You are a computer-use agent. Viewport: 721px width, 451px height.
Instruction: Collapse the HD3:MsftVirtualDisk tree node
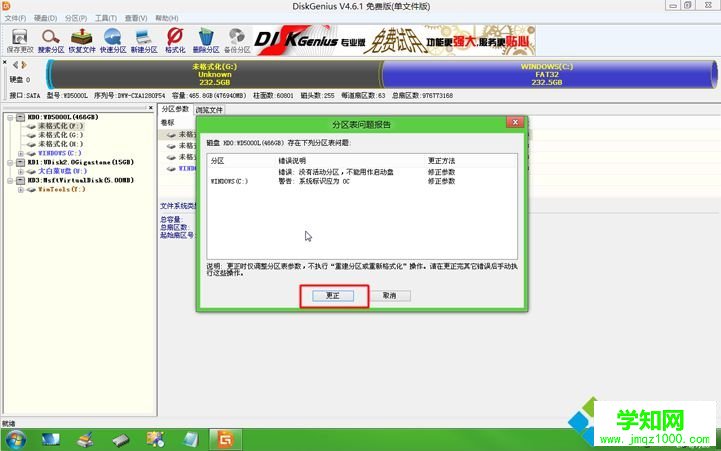pyautogui.click(x=10, y=180)
